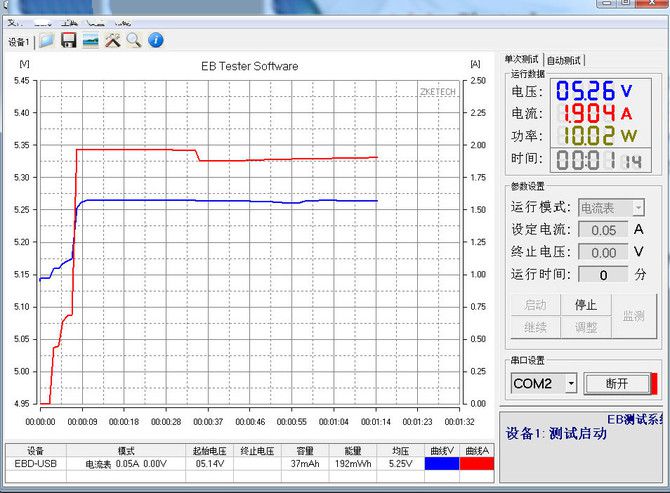Image resolution: width=670 pixels, height=493 pixels.
Task: Click the 10.02 W power readout
Action: [597, 136]
